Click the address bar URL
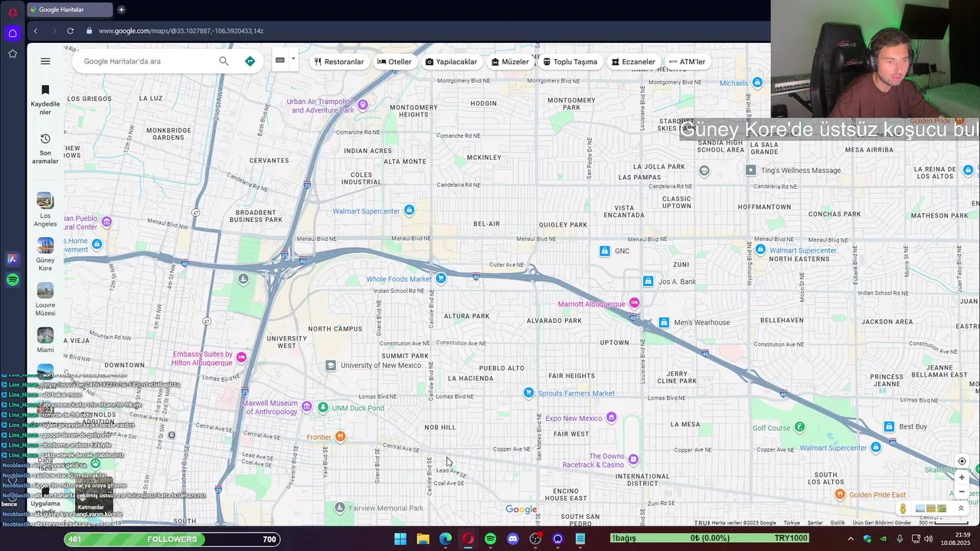This screenshot has height=551, width=980. [181, 31]
